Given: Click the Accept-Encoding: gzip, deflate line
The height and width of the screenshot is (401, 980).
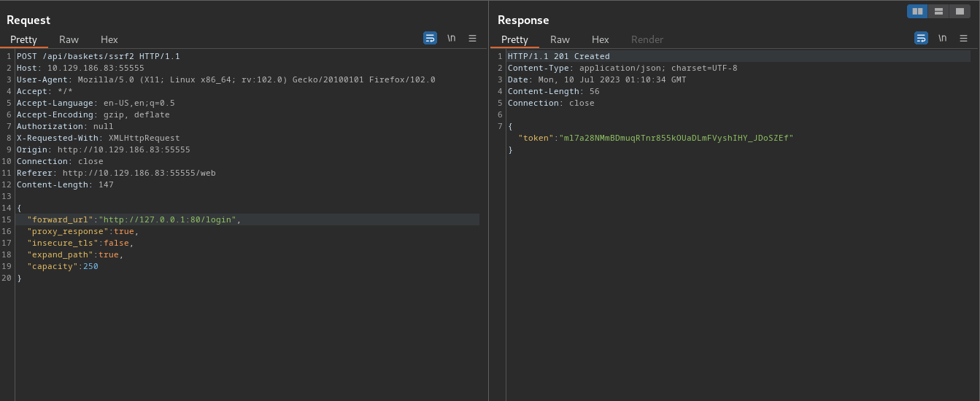Looking at the screenshot, I should coord(93,114).
